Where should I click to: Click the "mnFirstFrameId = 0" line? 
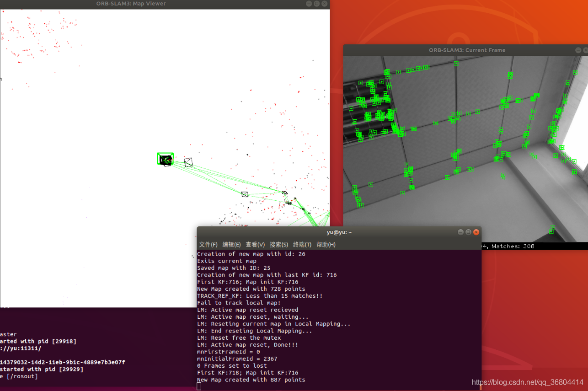[229, 352]
